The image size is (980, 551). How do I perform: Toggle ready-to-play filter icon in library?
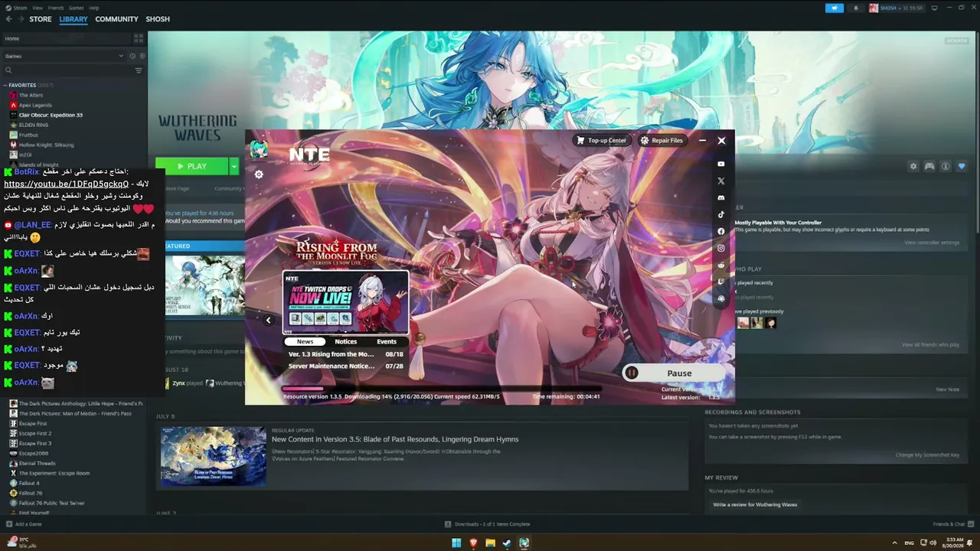click(x=142, y=56)
